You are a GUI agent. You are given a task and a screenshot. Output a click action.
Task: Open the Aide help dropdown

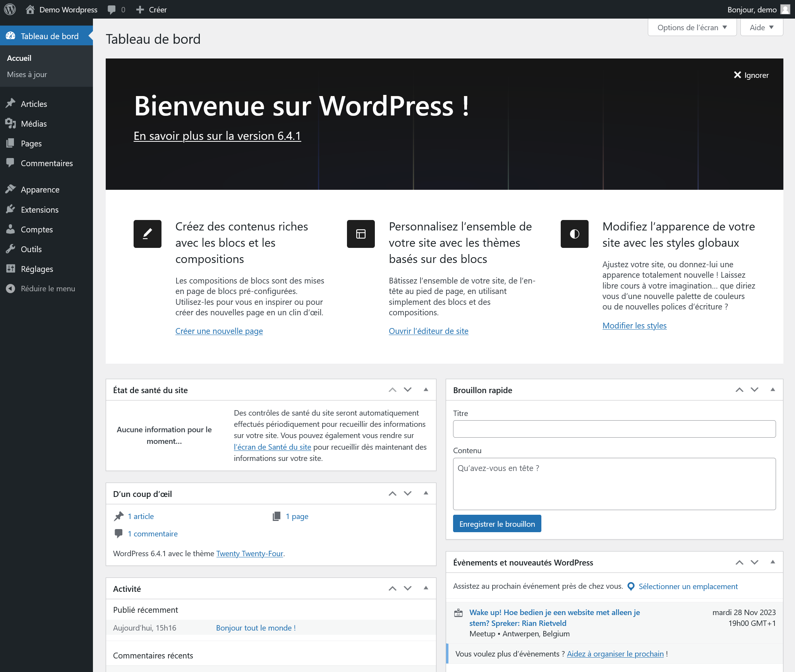tap(762, 27)
